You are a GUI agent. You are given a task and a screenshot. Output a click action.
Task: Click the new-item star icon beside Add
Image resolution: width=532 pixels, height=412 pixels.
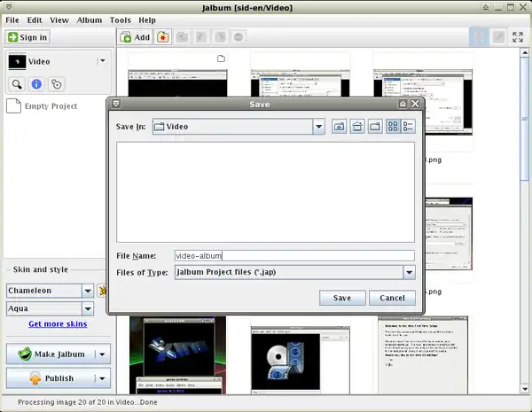[x=163, y=37]
